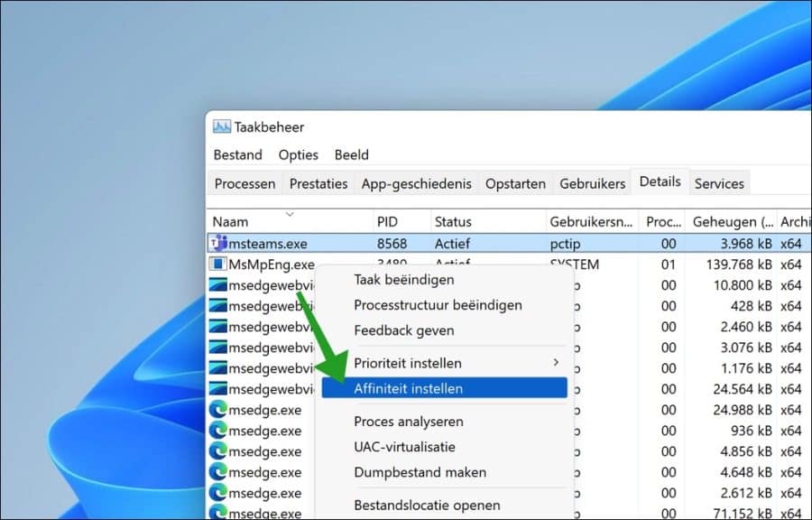Viewport: 812px width, 520px height.
Task: Click the 2.460 kB memory value
Action: 746,326
